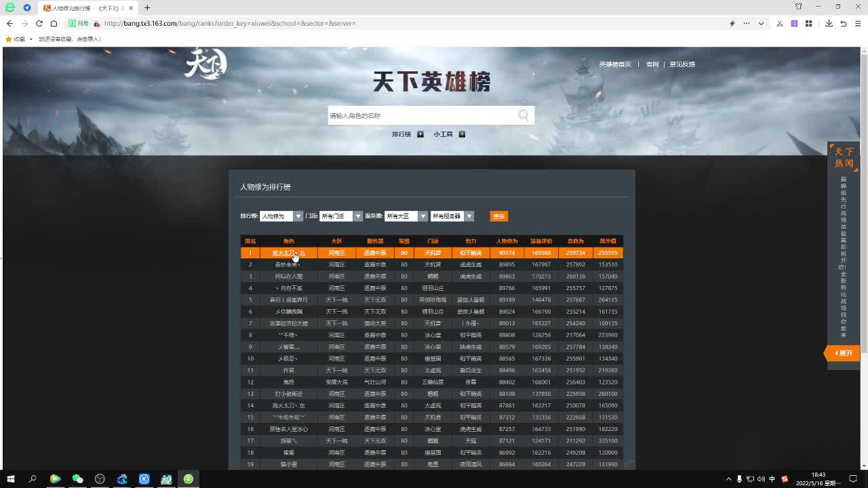Click the 荣耀大荒 region cell in row 12
868x488 pixels.
tap(336, 382)
